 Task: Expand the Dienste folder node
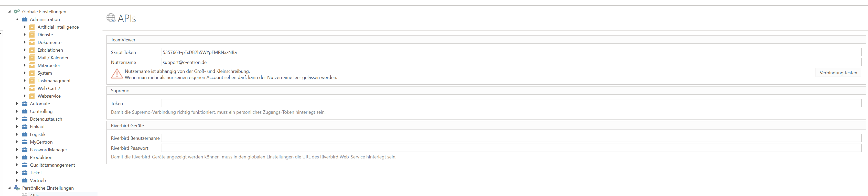tap(25, 35)
